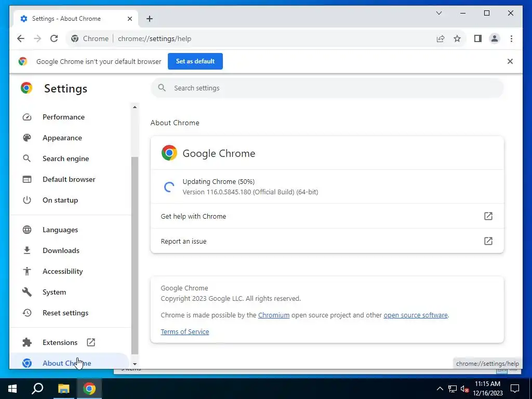The width and height of the screenshot is (532, 399).
Task: Go to System settings
Action: [70, 292]
